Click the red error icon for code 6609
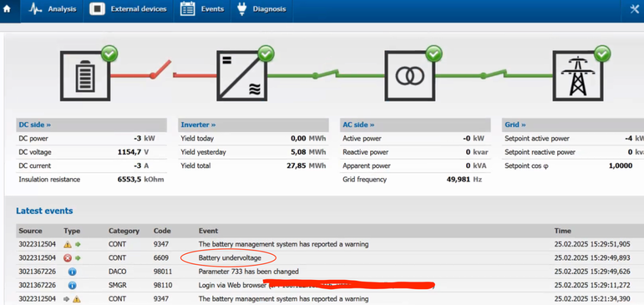 [x=68, y=258]
